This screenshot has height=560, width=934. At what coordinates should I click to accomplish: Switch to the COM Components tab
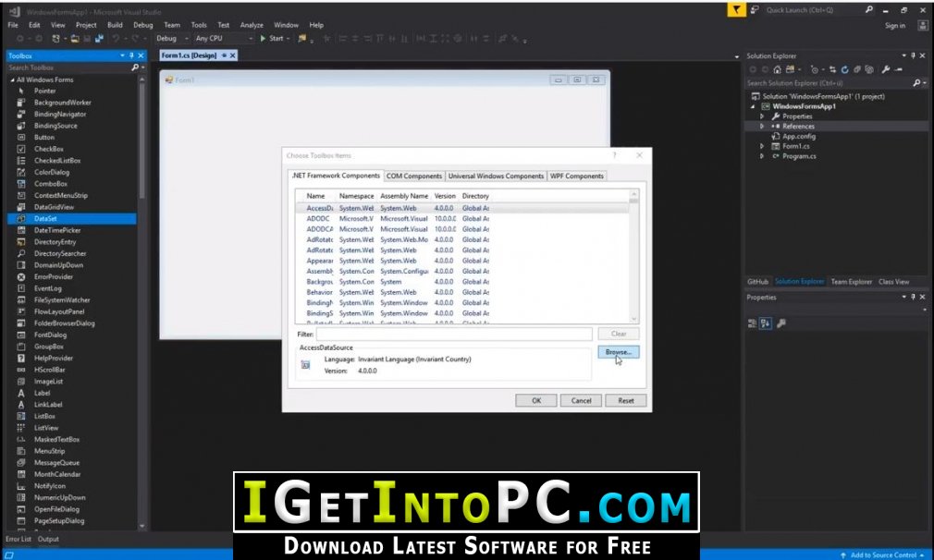click(x=414, y=177)
